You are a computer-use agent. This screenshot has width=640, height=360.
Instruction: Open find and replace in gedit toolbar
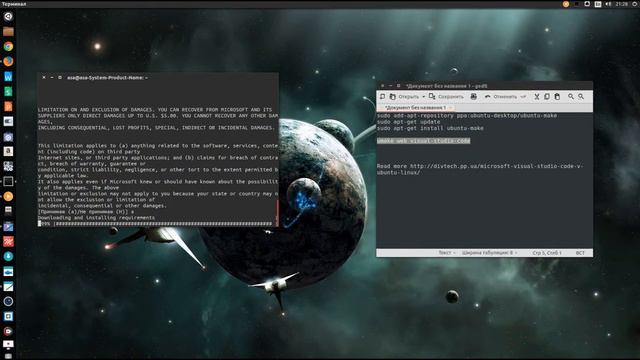click(581, 97)
